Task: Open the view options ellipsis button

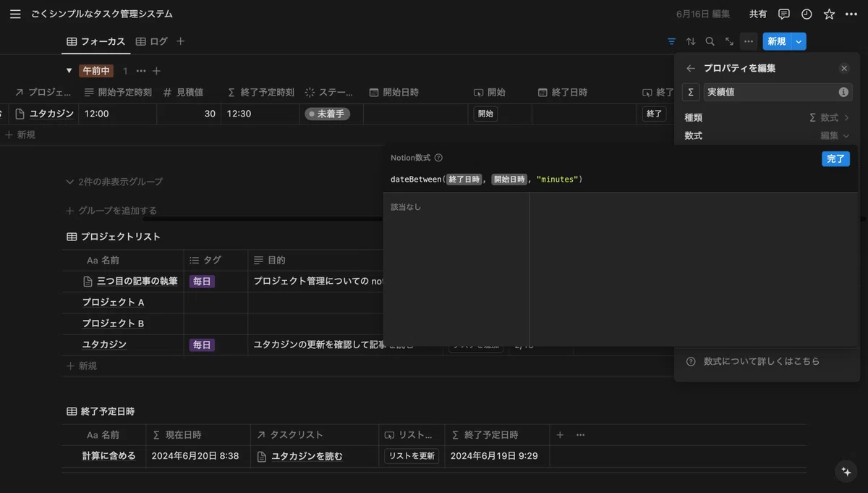Action: [749, 41]
